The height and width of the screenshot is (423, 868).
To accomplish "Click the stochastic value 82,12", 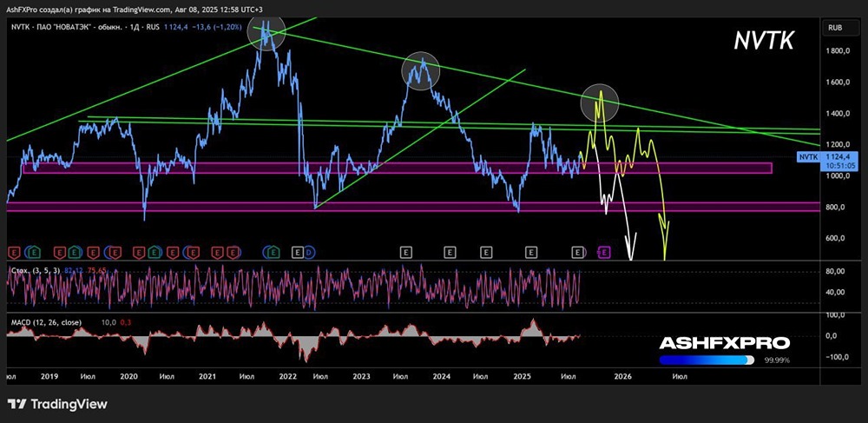I will tap(74, 269).
